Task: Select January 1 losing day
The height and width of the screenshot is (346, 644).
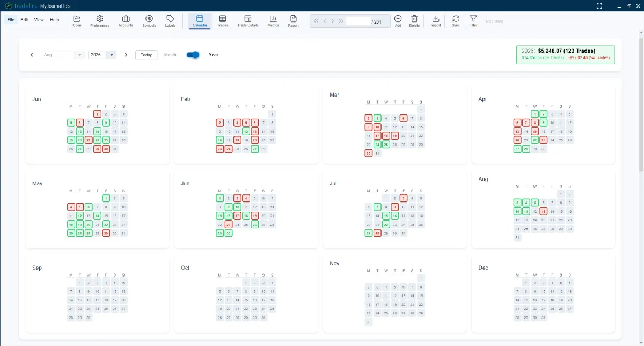Action: (x=97, y=114)
